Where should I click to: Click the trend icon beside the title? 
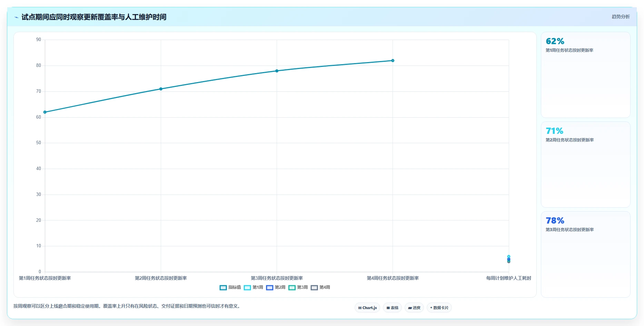[x=16, y=17]
